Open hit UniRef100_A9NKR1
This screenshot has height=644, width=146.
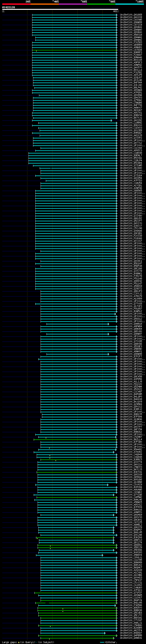[131, 48]
